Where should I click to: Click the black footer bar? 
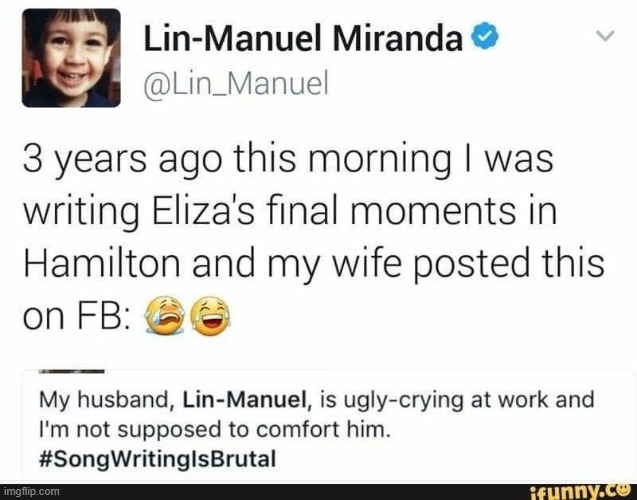[318, 491]
